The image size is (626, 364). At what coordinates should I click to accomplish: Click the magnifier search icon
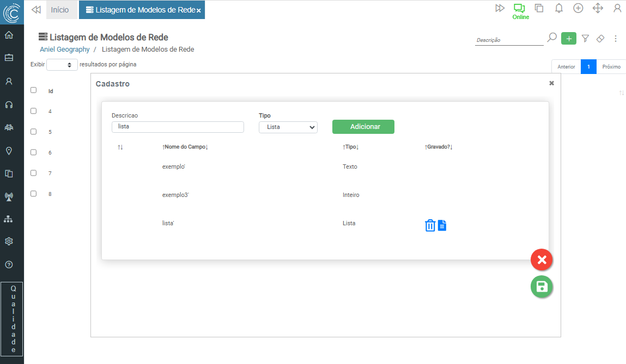552,38
